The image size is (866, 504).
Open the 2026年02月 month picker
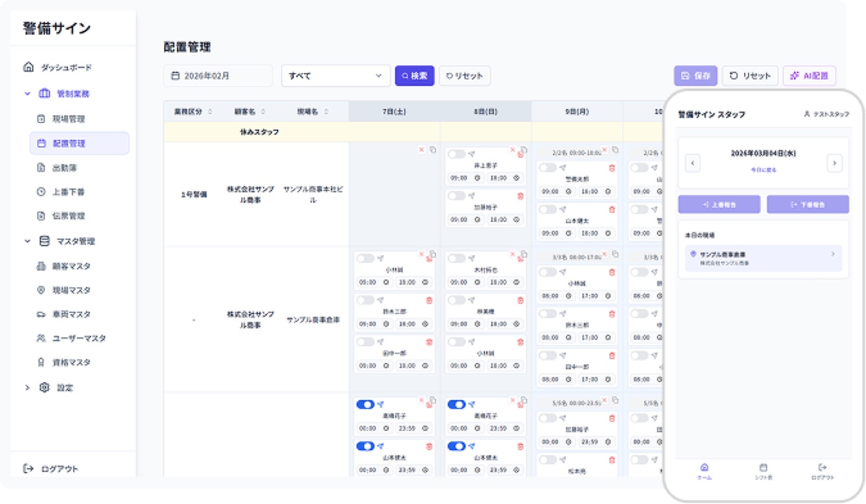coord(218,76)
